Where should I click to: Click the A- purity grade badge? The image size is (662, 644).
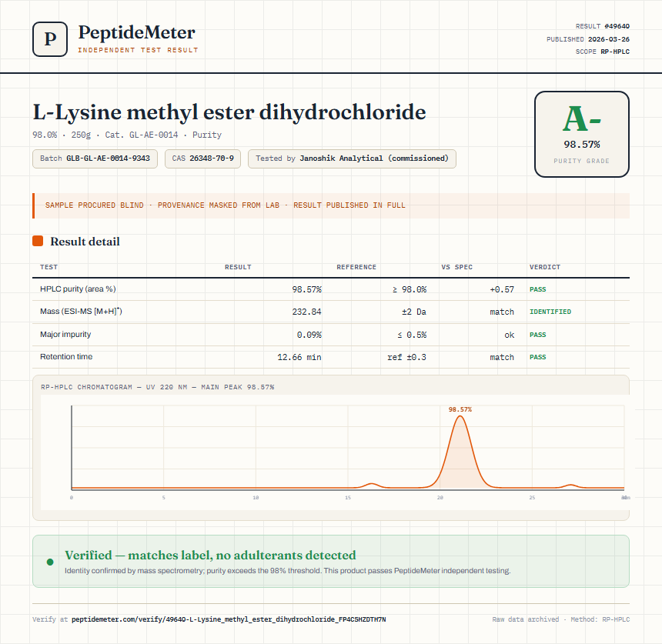tap(582, 134)
